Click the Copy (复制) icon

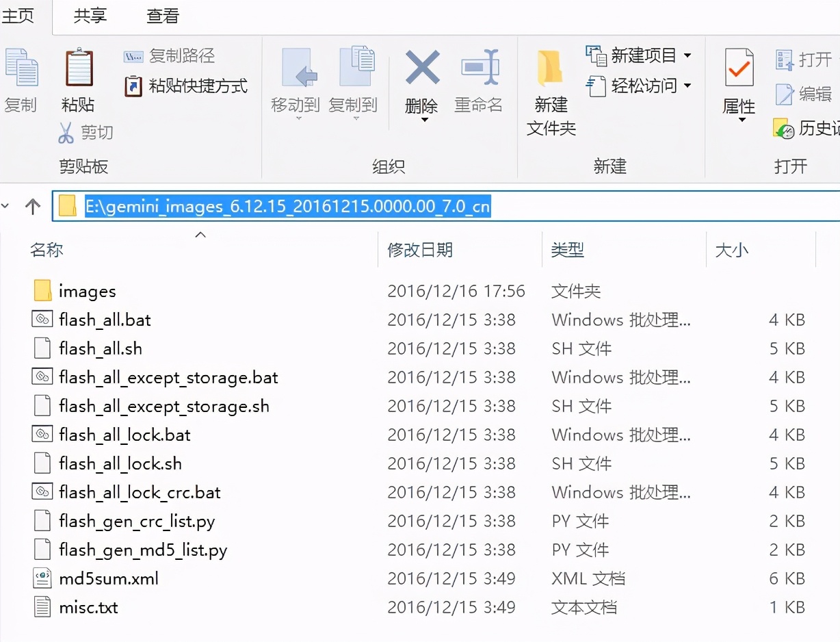[x=21, y=70]
